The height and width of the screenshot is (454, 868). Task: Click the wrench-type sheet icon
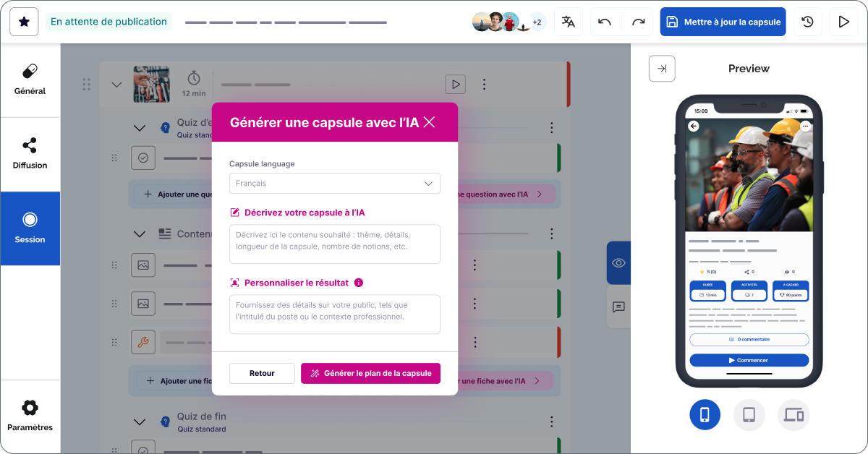[x=143, y=342]
